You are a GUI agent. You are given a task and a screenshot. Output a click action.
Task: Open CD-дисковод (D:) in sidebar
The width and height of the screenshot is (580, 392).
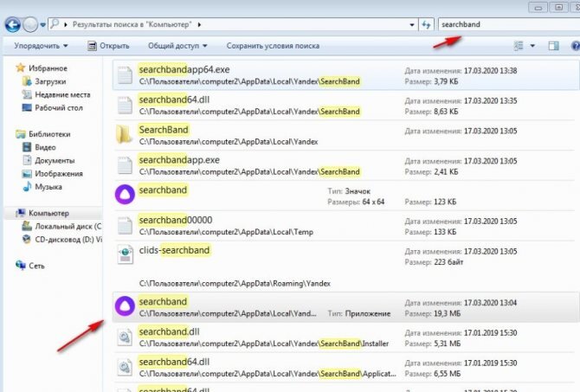coord(68,240)
